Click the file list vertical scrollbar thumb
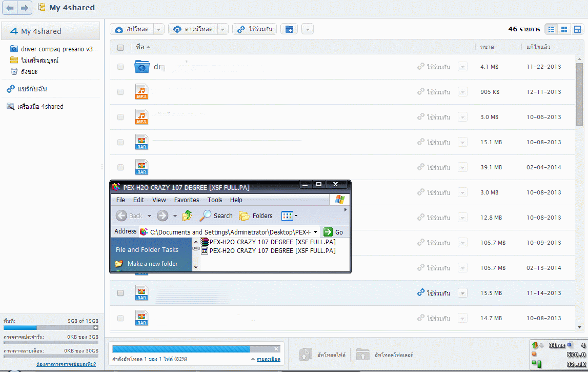588x372 pixels. [x=579, y=94]
